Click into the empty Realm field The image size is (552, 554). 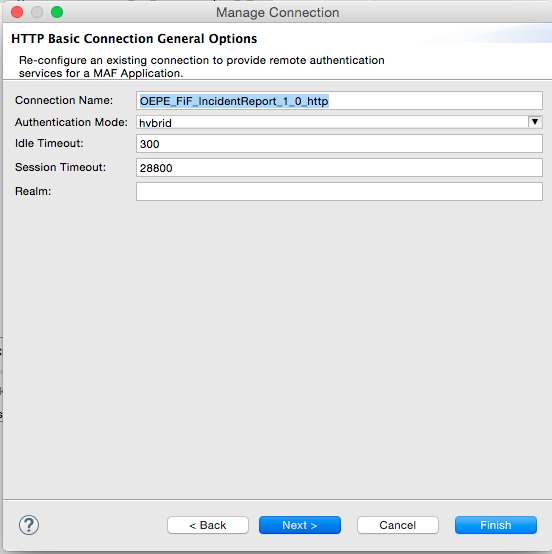[339, 191]
